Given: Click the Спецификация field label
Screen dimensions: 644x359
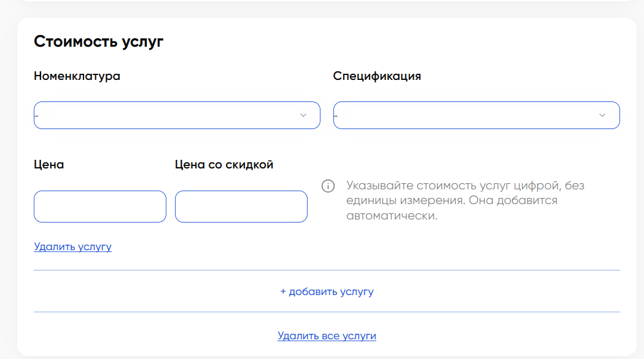Looking at the screenshot, I should tap(377, 76).
